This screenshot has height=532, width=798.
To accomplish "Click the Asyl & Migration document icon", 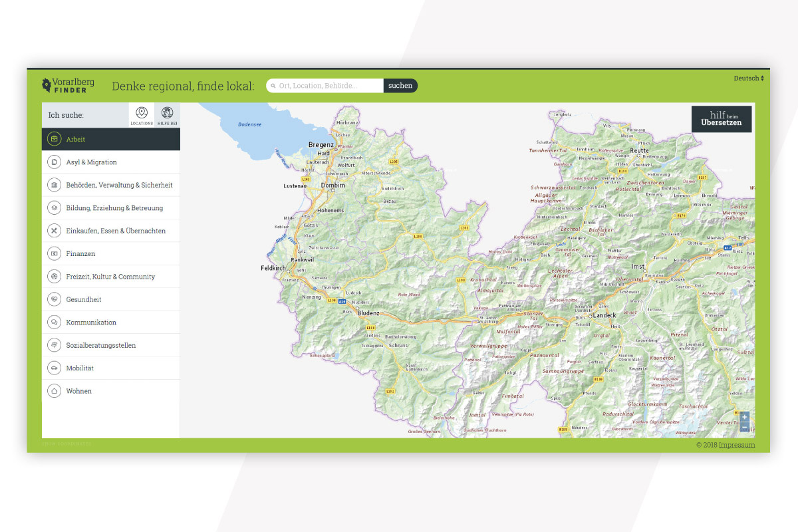I will coord(56,162).
